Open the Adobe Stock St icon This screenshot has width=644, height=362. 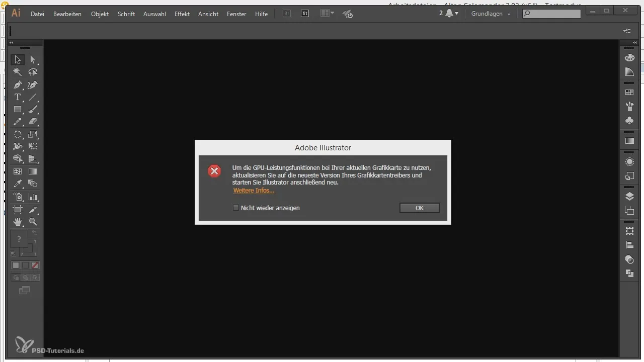tap(305, 14)
